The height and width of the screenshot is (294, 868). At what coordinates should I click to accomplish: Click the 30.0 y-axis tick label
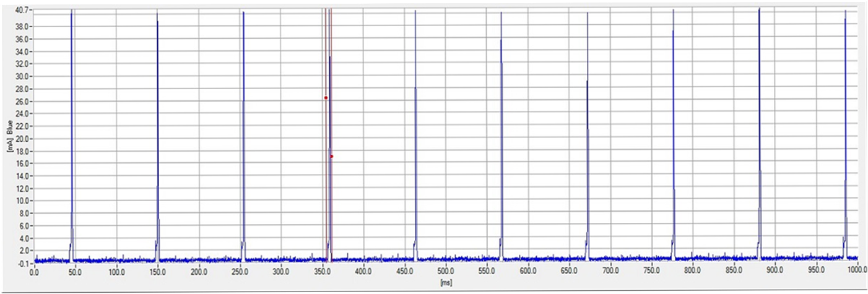pyautogui.click(x=24, y=77)
